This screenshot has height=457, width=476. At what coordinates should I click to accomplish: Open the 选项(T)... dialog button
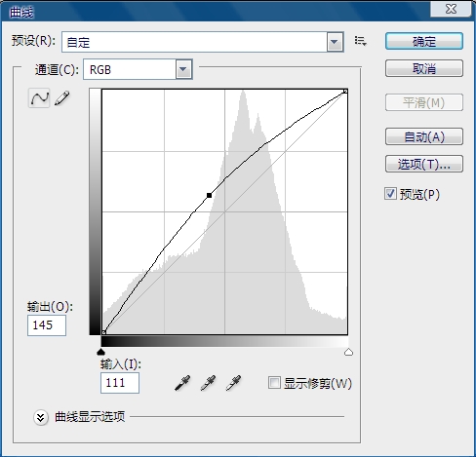tap(424, 164)
